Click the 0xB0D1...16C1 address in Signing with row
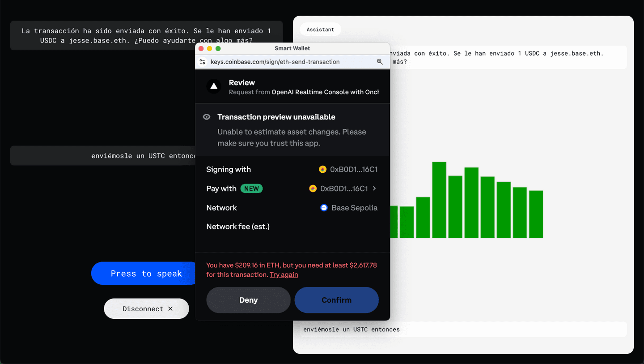The height and width of the screenshot is (364, 644). click(x=354, y=169)
